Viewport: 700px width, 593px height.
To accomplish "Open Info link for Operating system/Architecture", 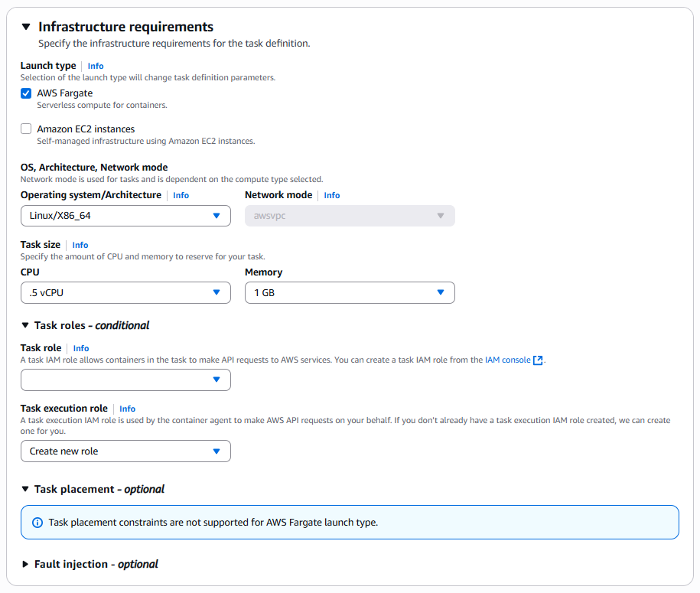I will point(181,196).
